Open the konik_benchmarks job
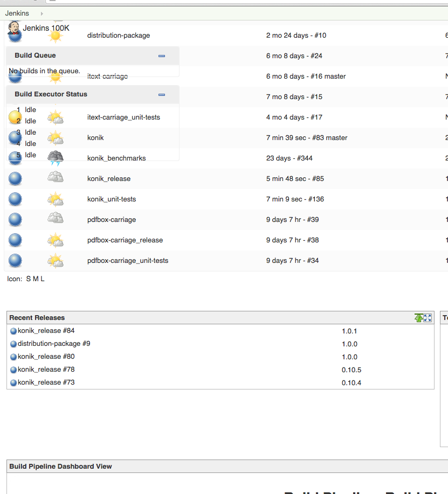Viewport: 448px width, 494px height. (x=116, y=158)
